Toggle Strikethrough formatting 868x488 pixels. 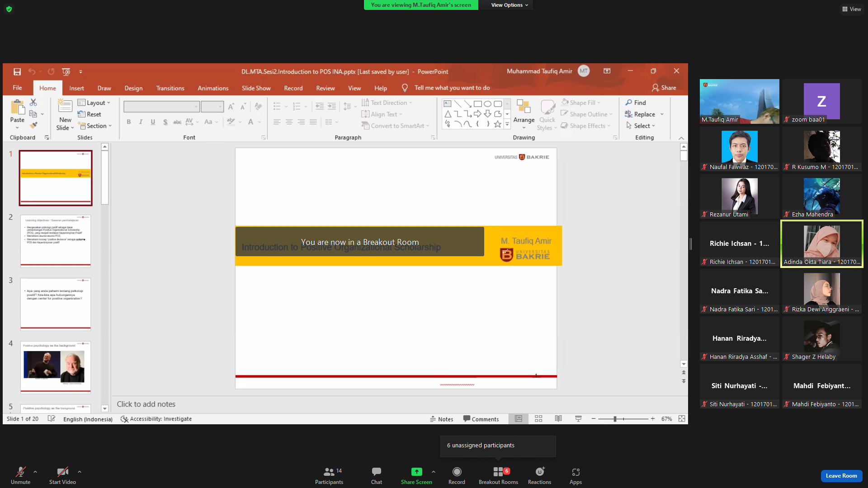(x=177, y=122)
